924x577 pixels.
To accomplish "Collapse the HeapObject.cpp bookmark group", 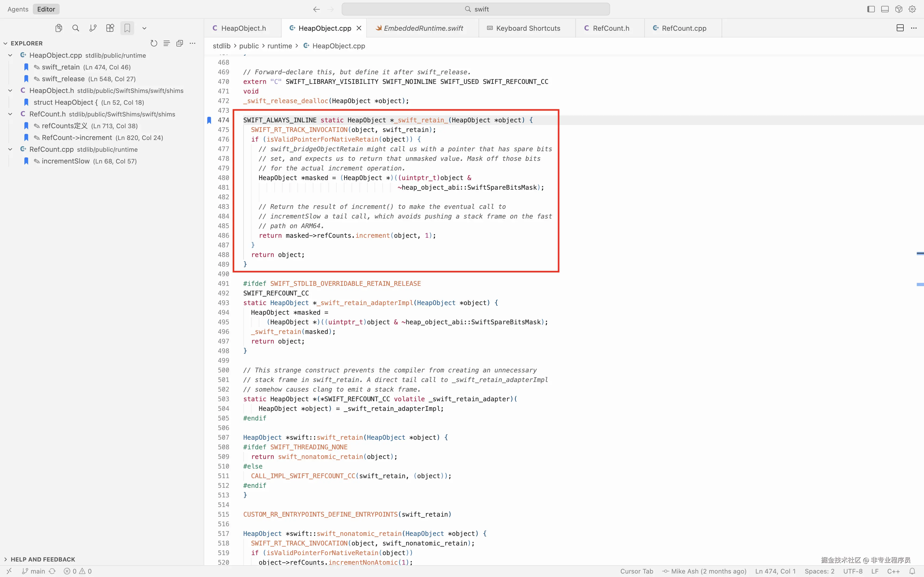I will click(x=10, y=55).
